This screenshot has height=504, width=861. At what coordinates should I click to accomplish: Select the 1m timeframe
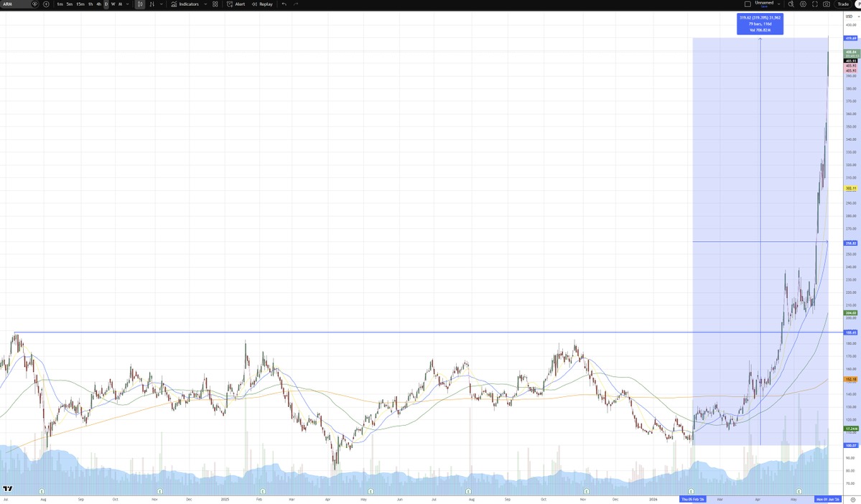coord(60,4)
